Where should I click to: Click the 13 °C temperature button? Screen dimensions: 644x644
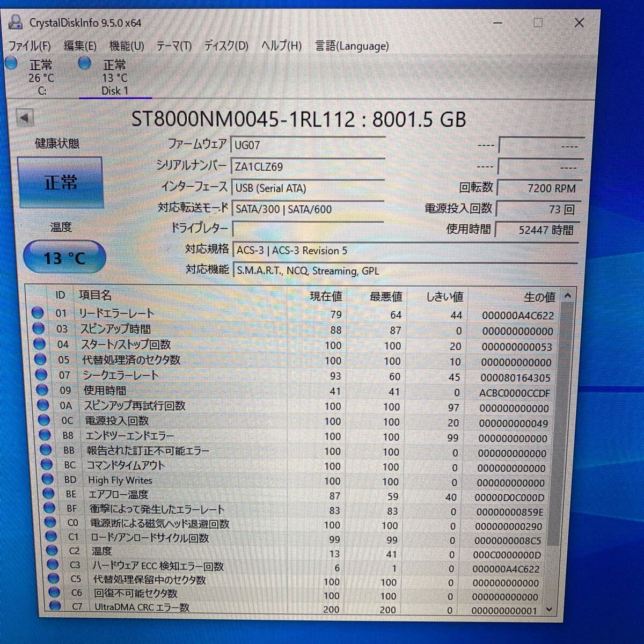pyautogui.click(x=64, y=258)
